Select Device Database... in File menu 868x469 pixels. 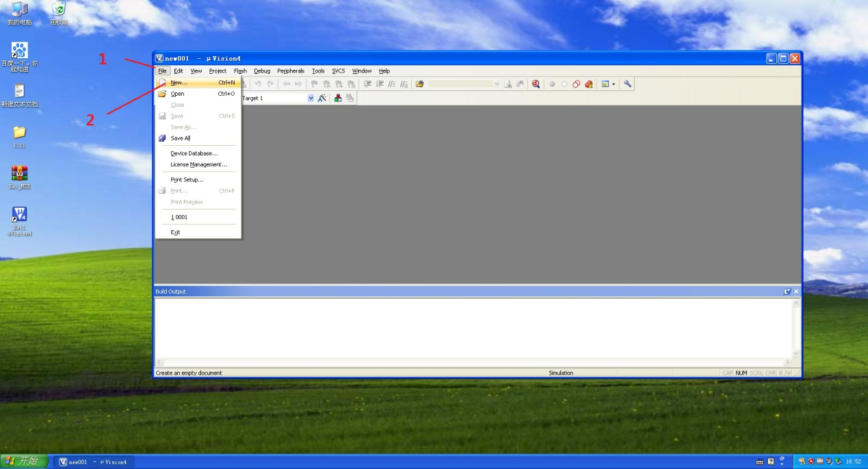(194, 153)
